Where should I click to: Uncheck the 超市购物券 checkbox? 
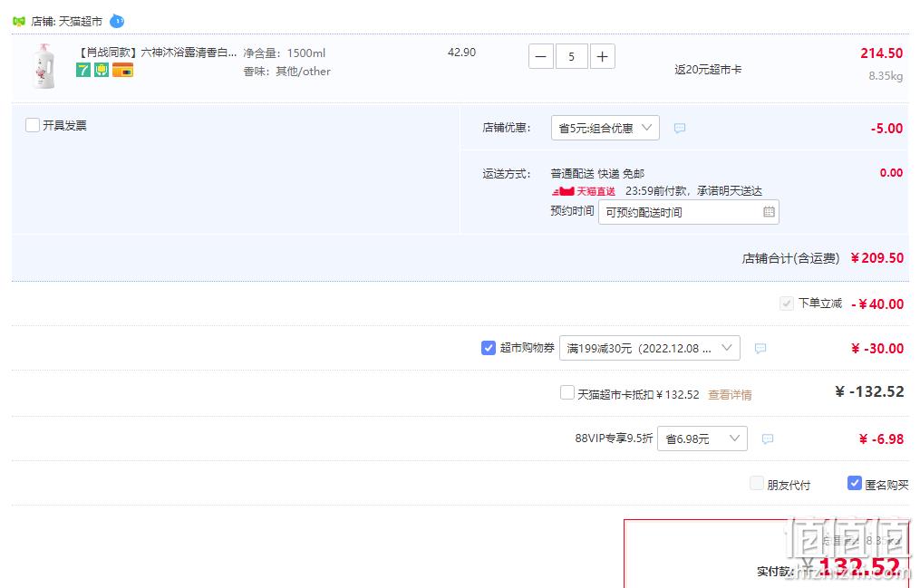click(x=489, y=348)
